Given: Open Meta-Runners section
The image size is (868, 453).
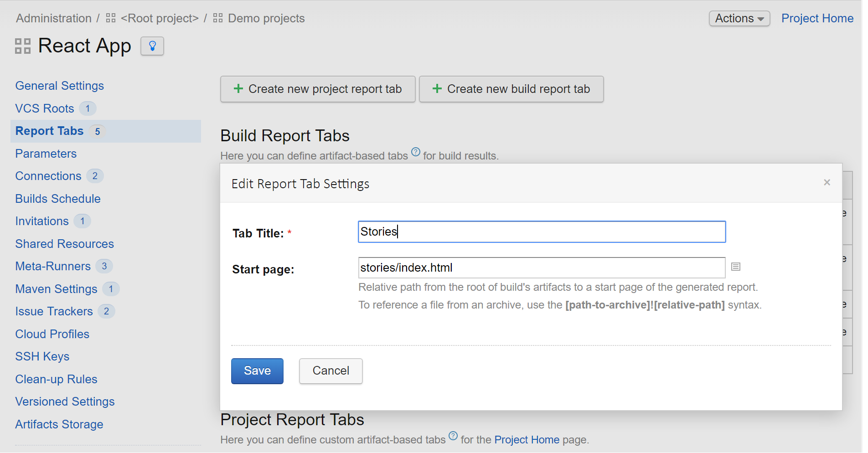Looking at the screenshot, I should pos(53,266).
